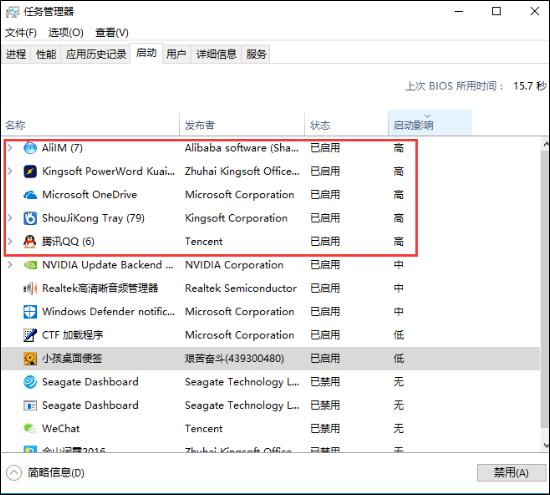Select the WeChat startup icon
This screenshot has height=495, width=550.
pyautogui.click(x=30, y=428)
